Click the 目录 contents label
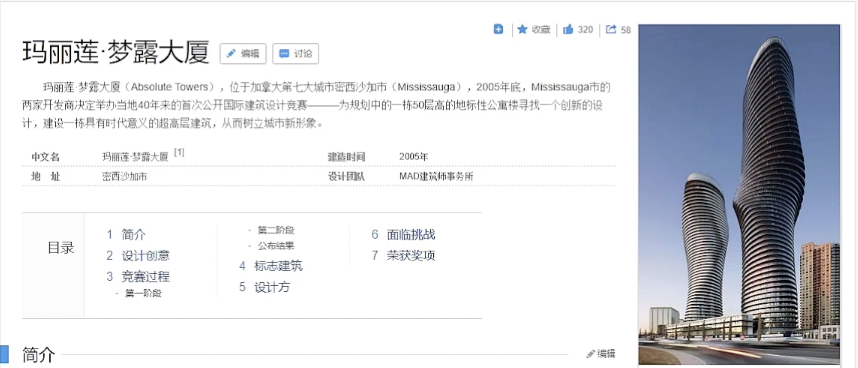Screen dimensions: 858x368 coord(60,248)
